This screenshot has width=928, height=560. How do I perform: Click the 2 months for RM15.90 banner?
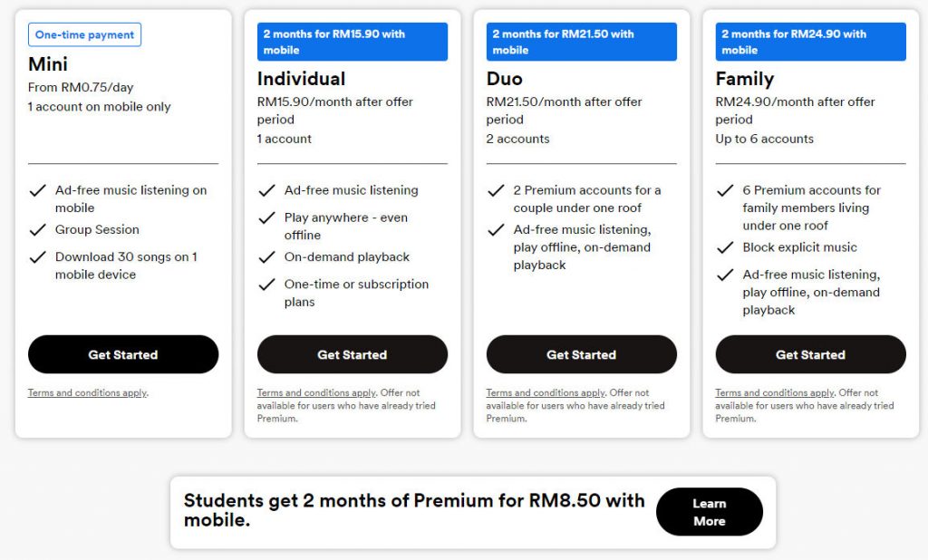353,42
